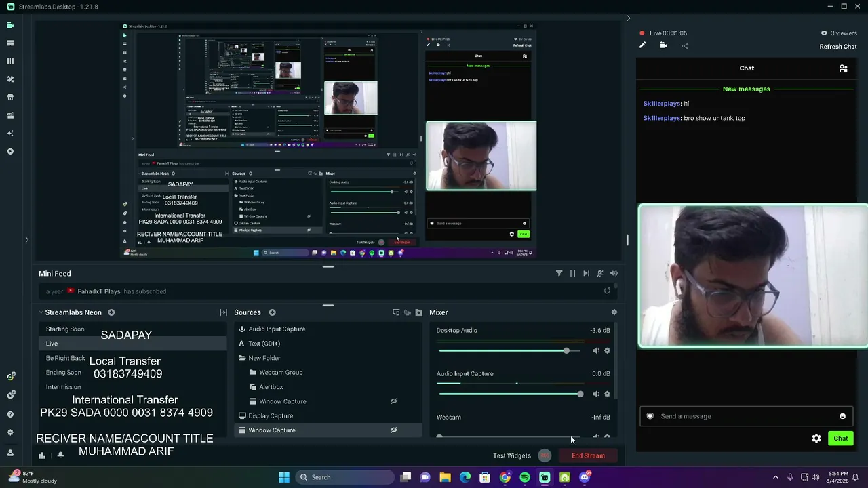Open the Editor tab in the left sidebar
Screen dimensions: 868x488
(10, 25)
